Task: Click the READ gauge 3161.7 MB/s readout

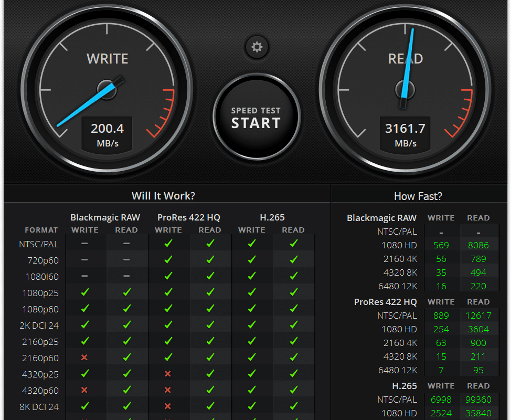Action: click(x=405, y=134)
